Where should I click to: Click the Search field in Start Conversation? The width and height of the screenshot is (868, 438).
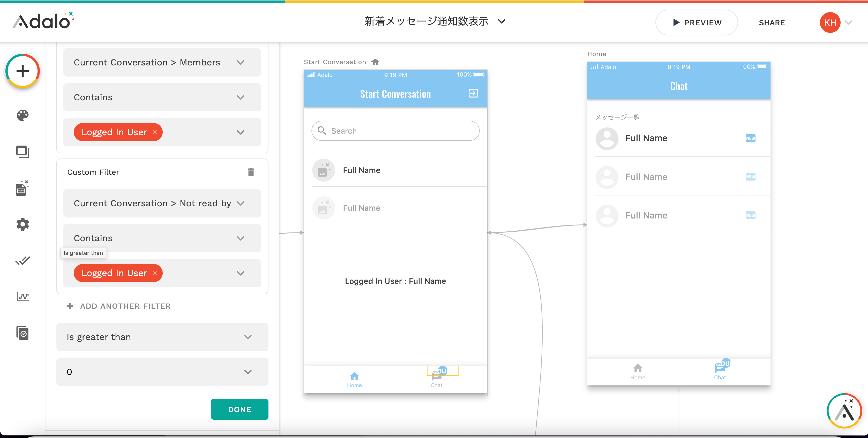pyautogui.click(x=395, y=131)
